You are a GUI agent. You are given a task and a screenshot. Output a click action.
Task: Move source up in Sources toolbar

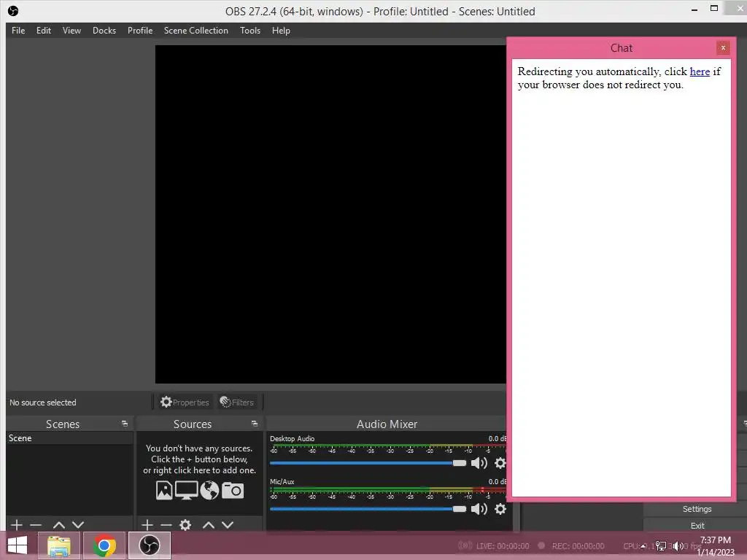(209, 525)
